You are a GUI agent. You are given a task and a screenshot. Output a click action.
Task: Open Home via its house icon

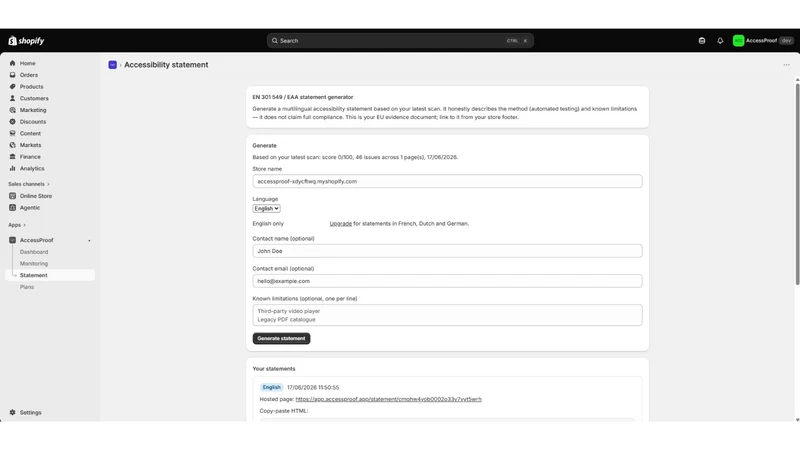click(12, 63)
